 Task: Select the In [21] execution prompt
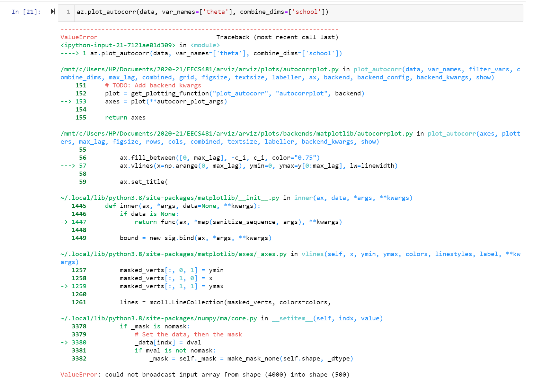click(26, 11)
